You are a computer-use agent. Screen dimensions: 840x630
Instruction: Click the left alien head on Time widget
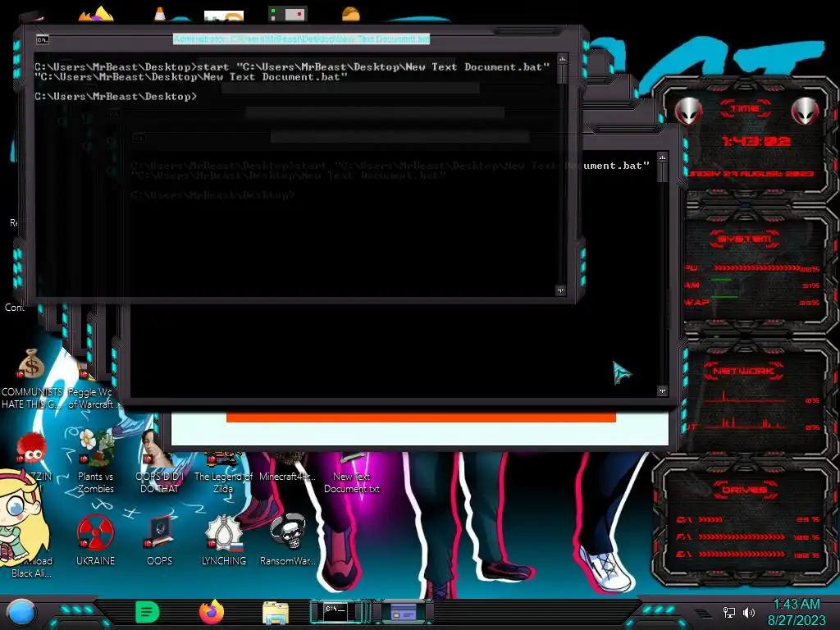point(688,112)
